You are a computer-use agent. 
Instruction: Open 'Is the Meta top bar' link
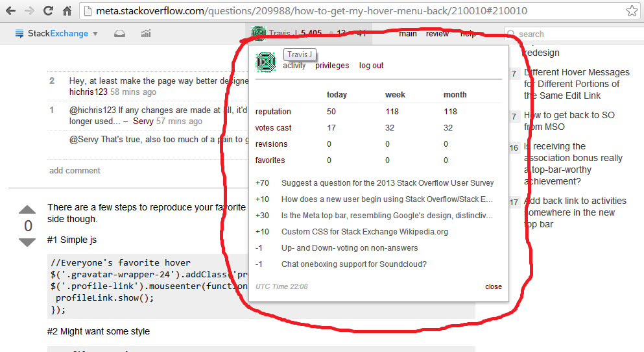pos(387,216)
